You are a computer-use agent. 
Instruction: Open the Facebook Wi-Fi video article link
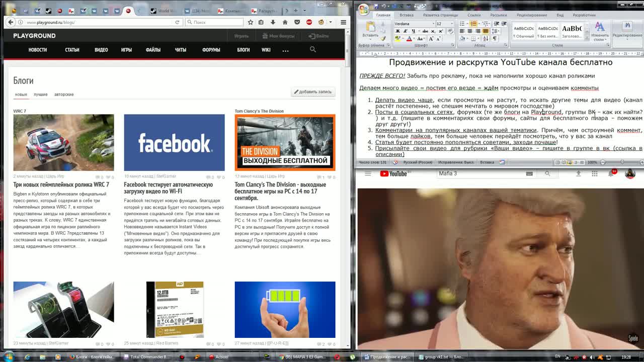(168, 188)
